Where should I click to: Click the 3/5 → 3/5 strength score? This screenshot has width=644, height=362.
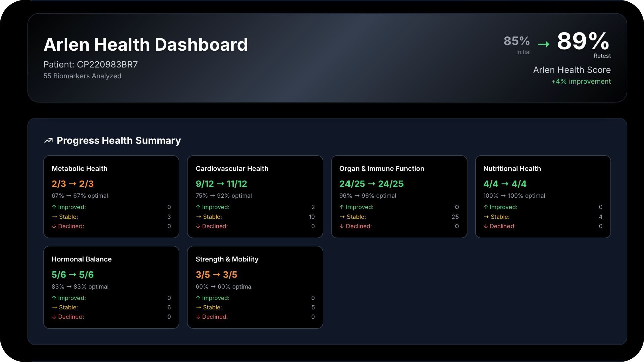216,275
